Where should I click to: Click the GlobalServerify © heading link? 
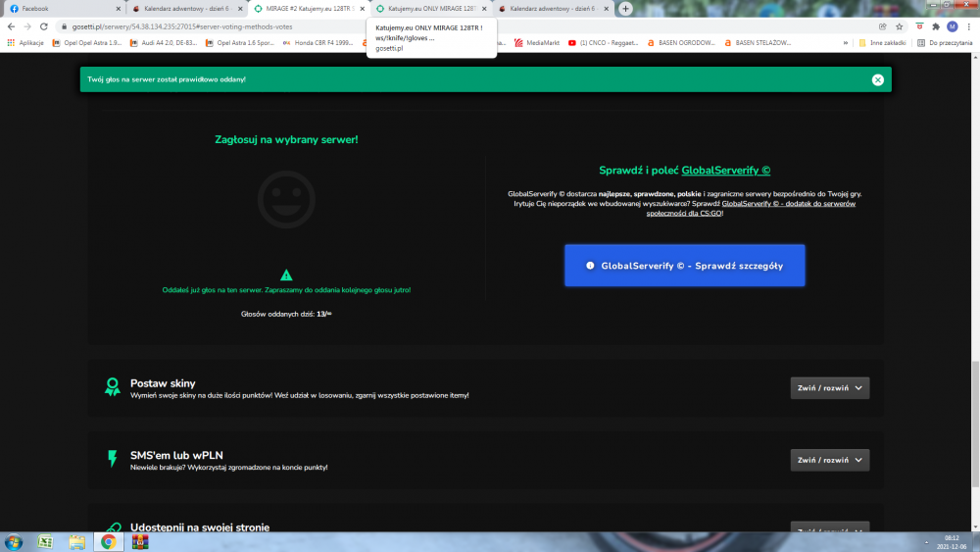pyautogui.click(x=725, y=170)
